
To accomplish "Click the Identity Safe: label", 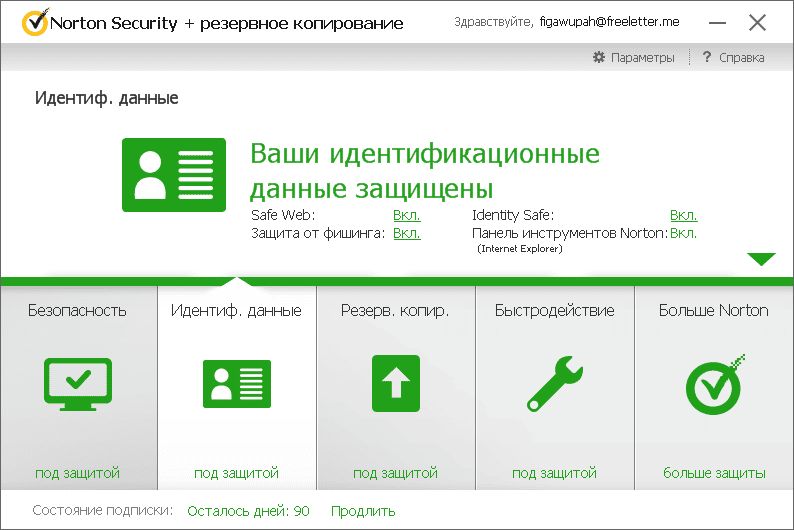I will tap(513, 215).
